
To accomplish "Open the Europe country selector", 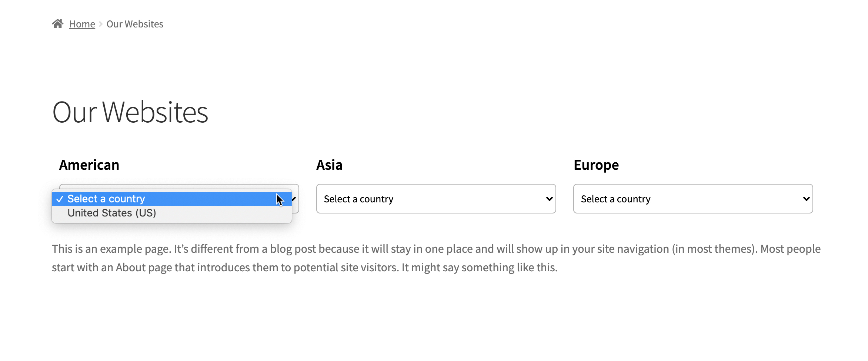I will (x=693, y=199).
